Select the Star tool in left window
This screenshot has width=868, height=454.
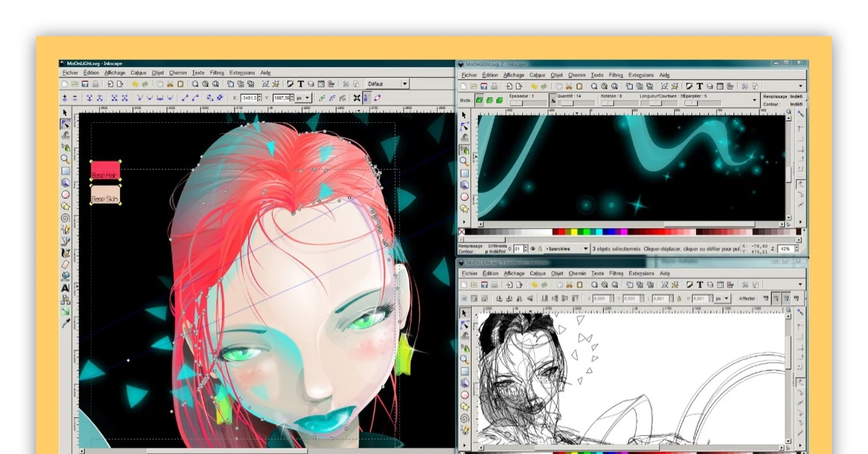[64, 205]
